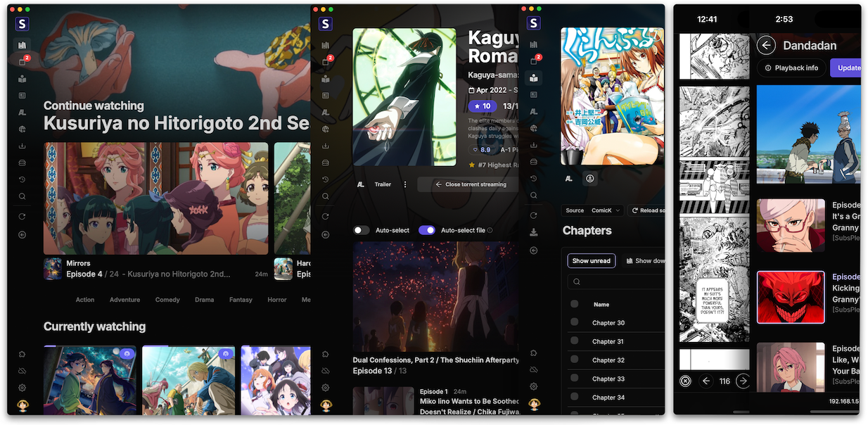Screen dimensions: 868x425
Task: Go to next manga page after 116
Action: pyautogui.click(x=743, y=381)
